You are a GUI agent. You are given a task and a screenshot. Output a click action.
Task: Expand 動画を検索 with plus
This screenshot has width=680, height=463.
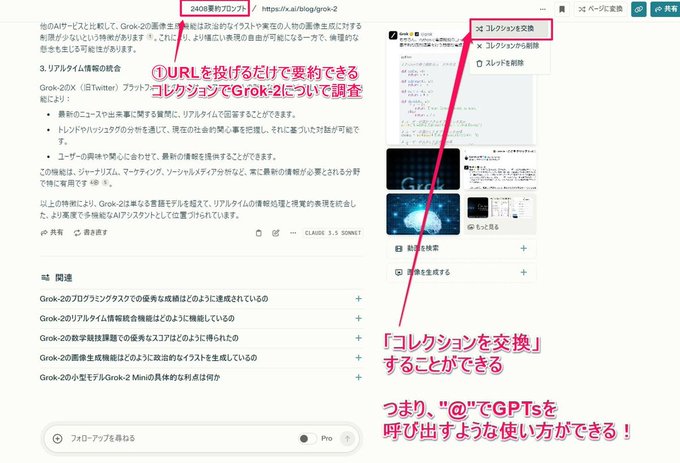point(523,248)
